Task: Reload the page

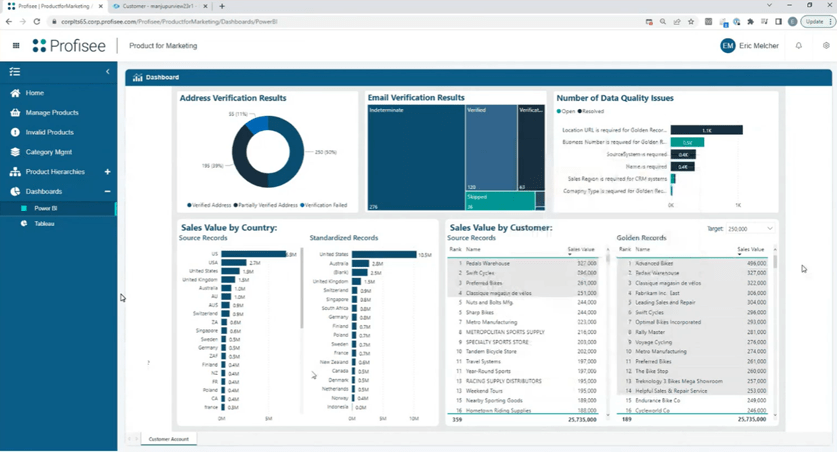Action: click(36, 22)
